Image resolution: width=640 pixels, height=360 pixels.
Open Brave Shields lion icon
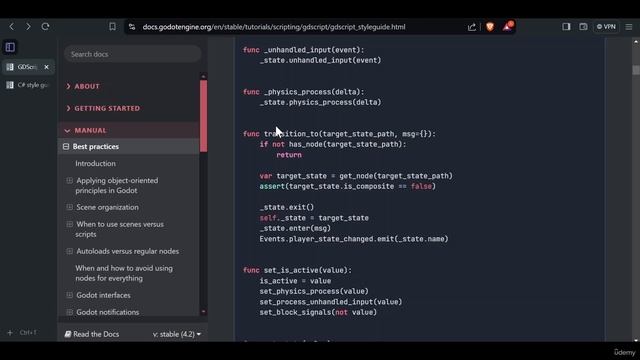pyautogui.click(x=490, y=27)
